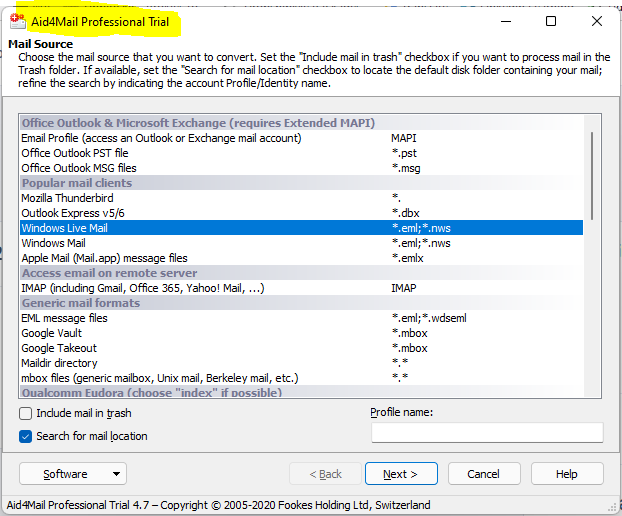Click Access email on remote server header

point(301,273)
